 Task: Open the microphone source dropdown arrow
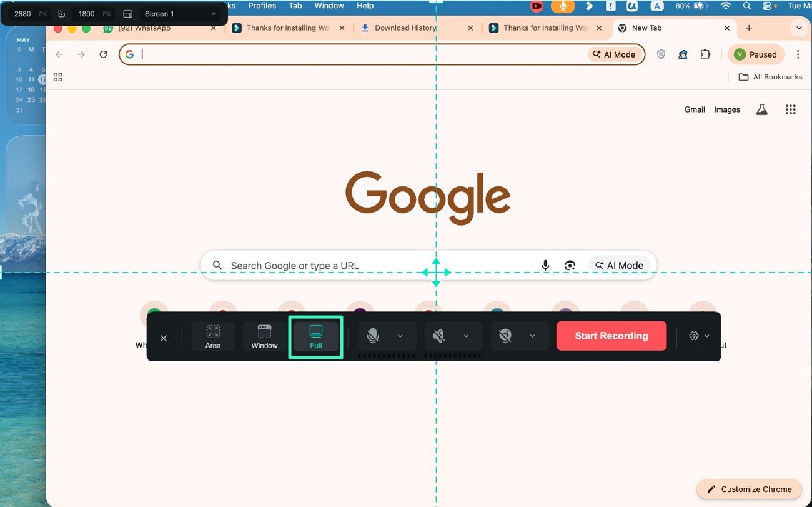click(400, 336)
